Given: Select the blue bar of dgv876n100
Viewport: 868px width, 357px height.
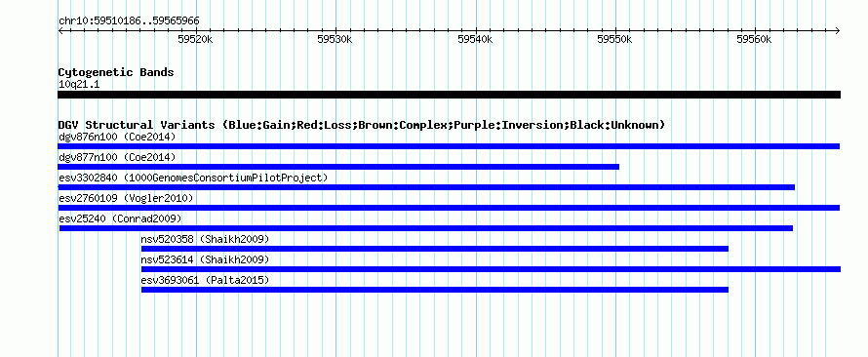Looking at the screenshot, I should pyautogui.click(x=449, y=146).
